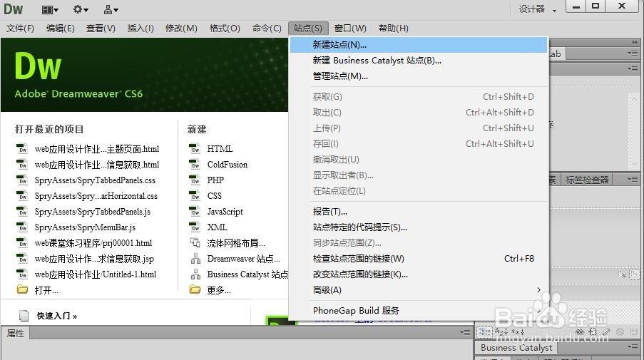Image resolution: width=644 pixels, height=360 pixels.
Task: Open 窗口(W) menu
Action: 350,29
